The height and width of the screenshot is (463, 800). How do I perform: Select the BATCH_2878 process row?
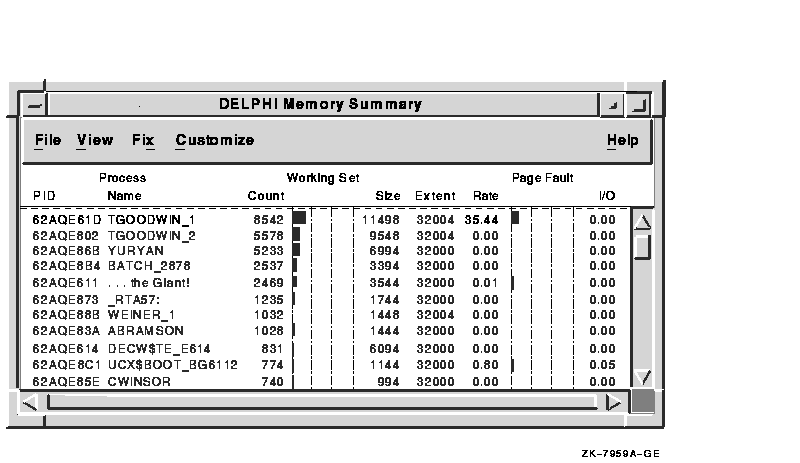click(x=149, y=266)
